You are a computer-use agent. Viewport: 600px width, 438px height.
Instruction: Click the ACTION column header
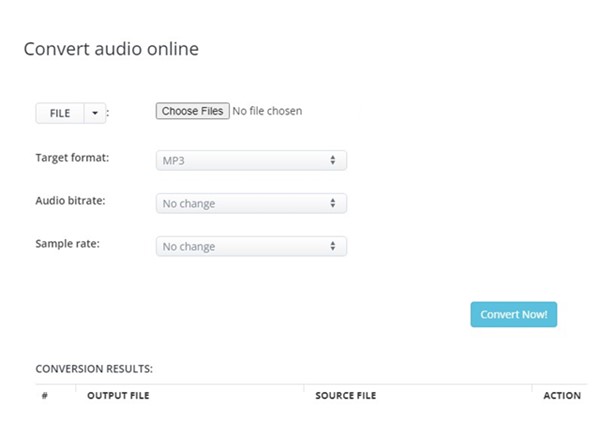click(x=562, y=396)
